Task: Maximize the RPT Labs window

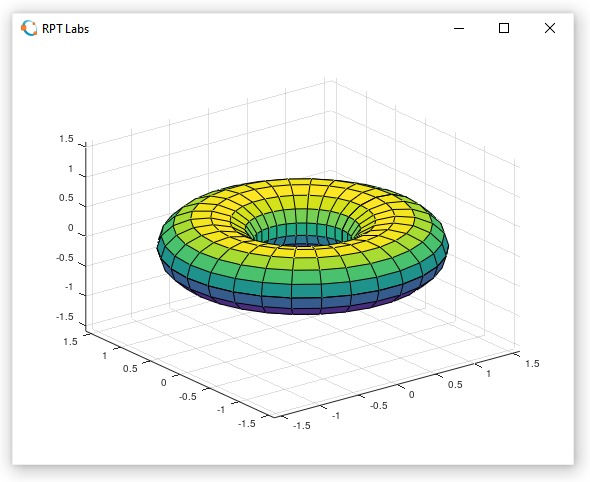Action: point(504,28)
